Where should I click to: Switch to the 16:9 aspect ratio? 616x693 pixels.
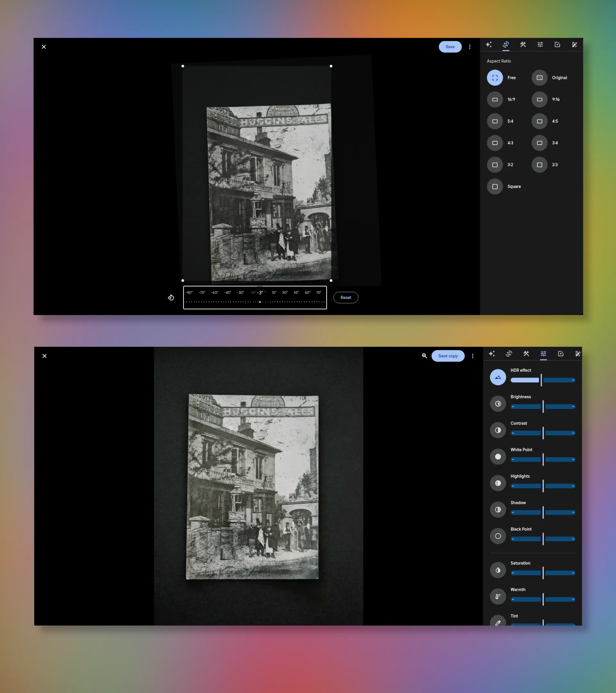495,99
